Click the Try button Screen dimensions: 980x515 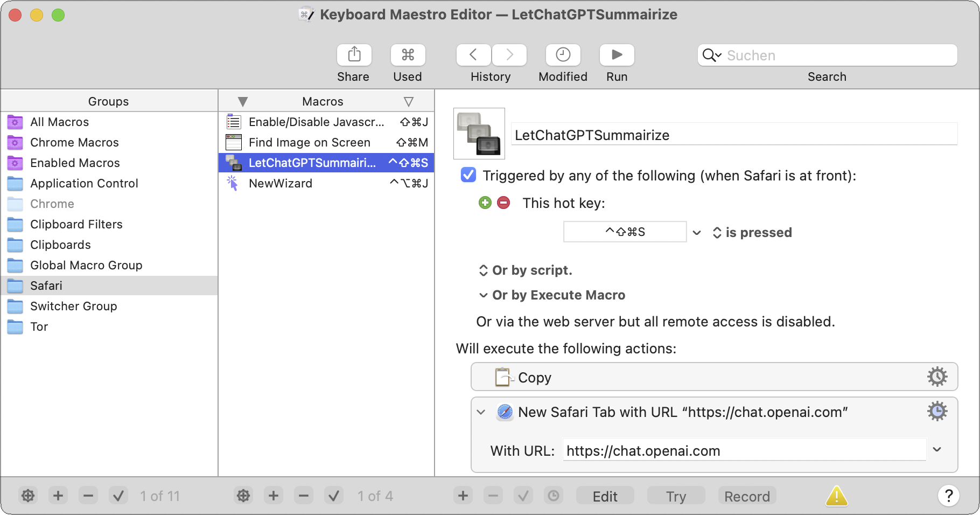click(x=676, y=496)
